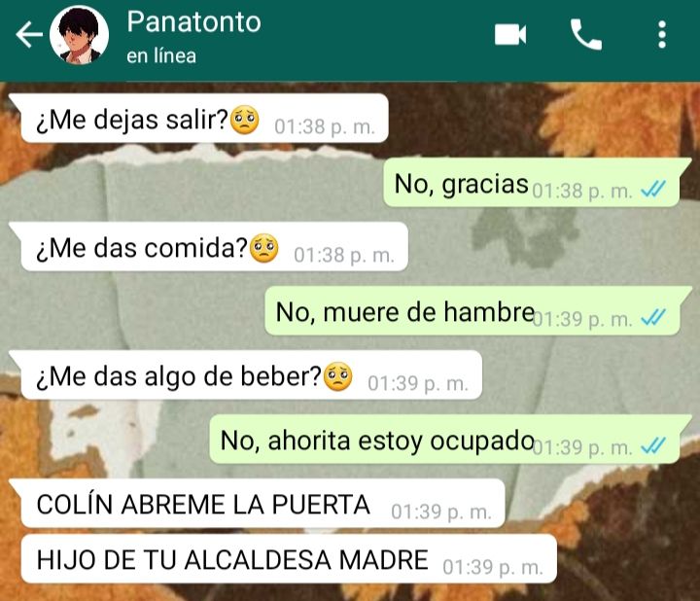Tap blue read ticks on 'No, gracias'

653,190
